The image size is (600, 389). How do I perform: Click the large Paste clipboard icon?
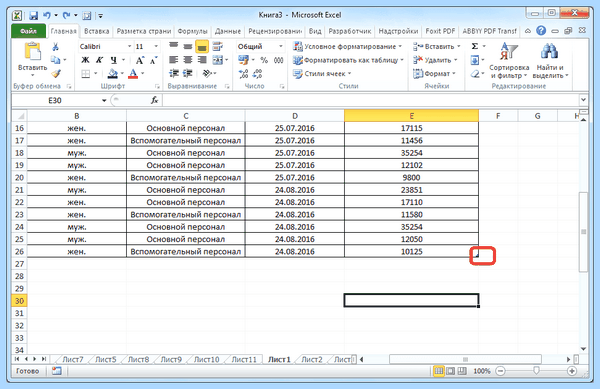pos(33,51)
